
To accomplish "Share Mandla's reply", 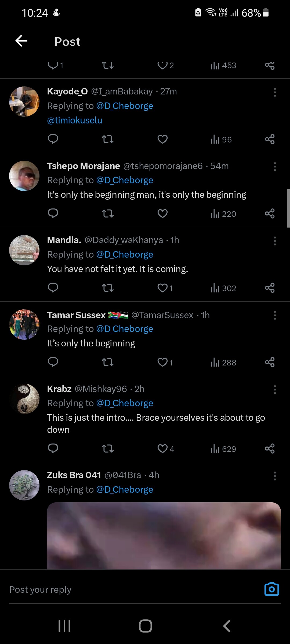I will (x=270, y=288).
